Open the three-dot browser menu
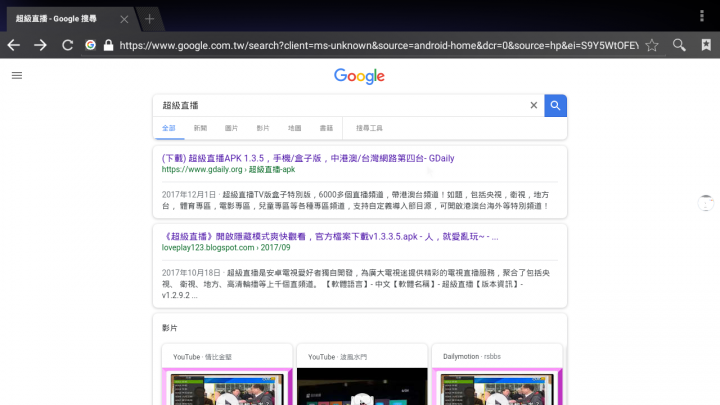Viewport: 720px width, 405px height. pos(702,16)
